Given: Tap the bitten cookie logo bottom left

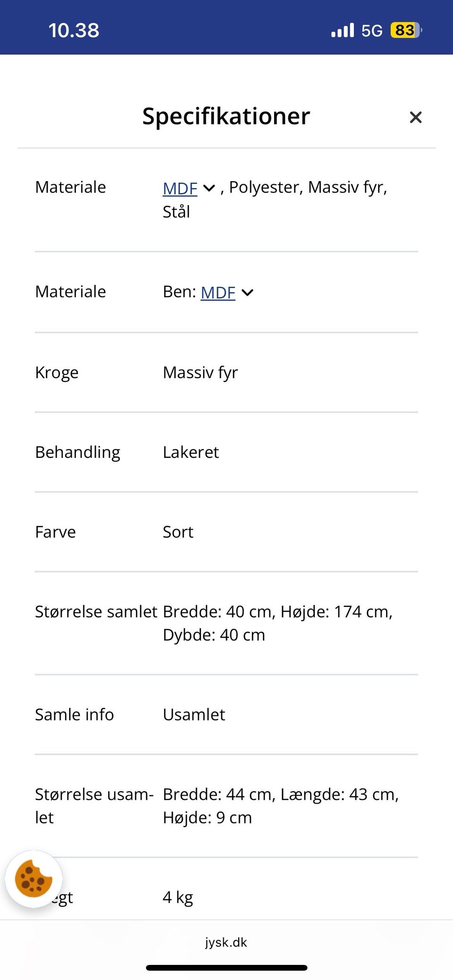Looking at the screenshot, I should click(x=32, y=877).
